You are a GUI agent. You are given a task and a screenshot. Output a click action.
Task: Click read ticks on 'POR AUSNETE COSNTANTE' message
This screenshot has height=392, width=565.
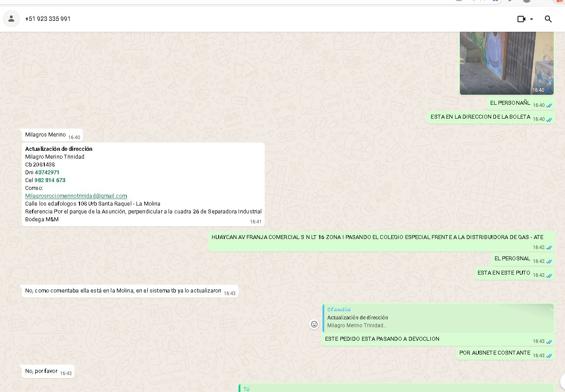pyautogui.click(x=549, y=356)
